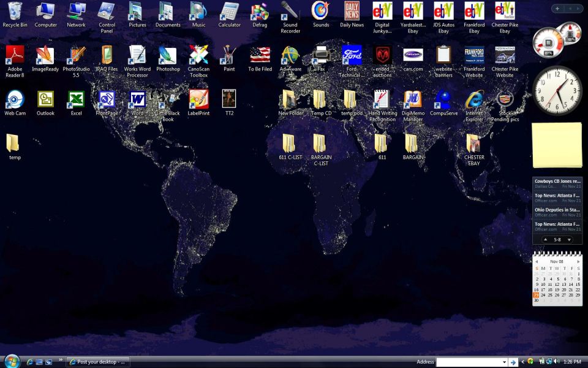Select the Excel shortcut icon

(x=76, y=99)
